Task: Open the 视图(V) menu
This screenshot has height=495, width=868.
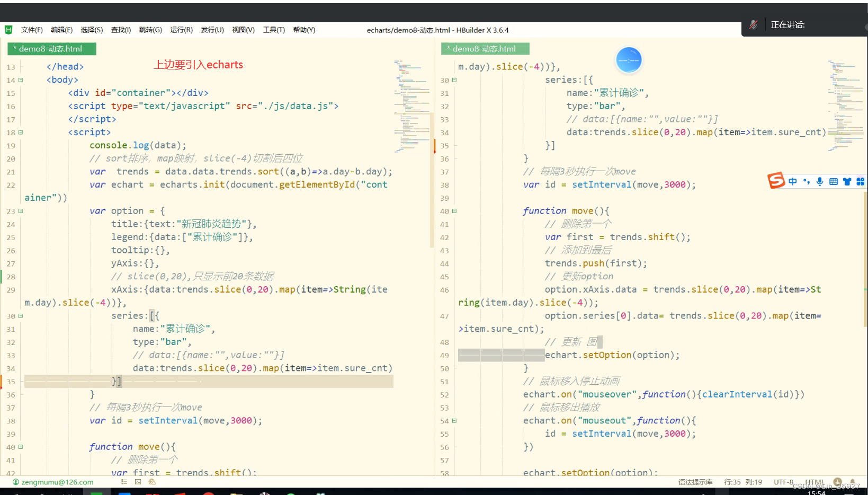Action: pyautogui.click(x=243, y=30)
